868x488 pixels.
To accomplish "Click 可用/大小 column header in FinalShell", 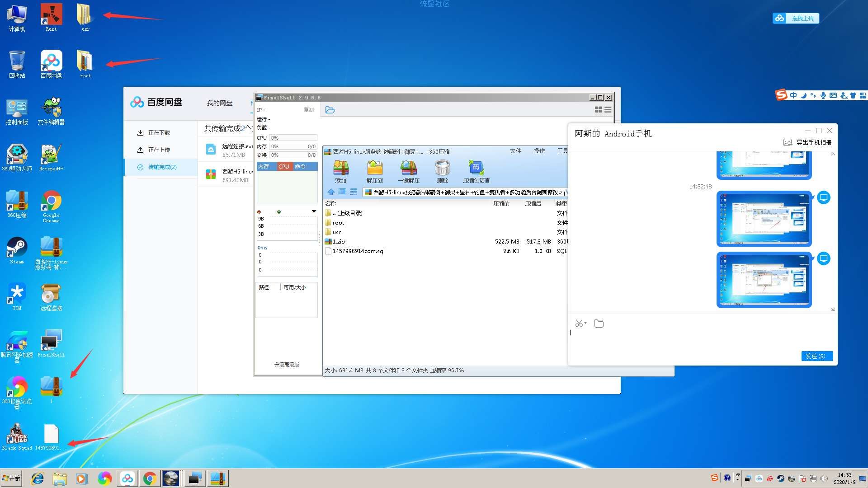I will coord(295,287).
